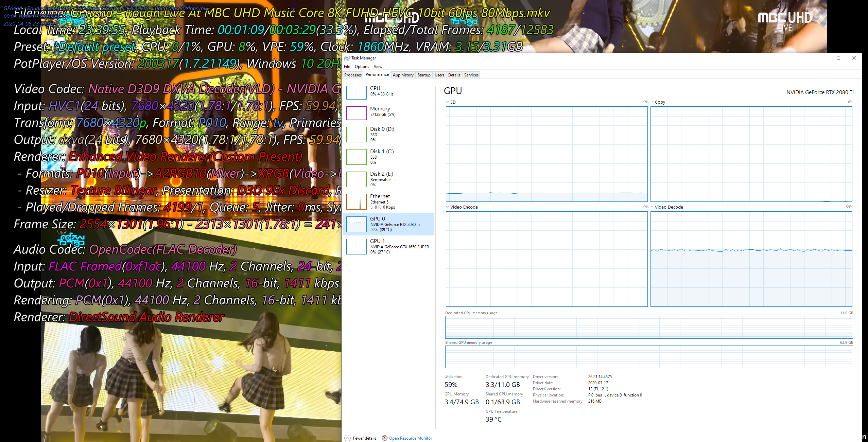This screenshot has width=868, height=442.
Task: Click the Utilization 59% value
Action: 451,385
